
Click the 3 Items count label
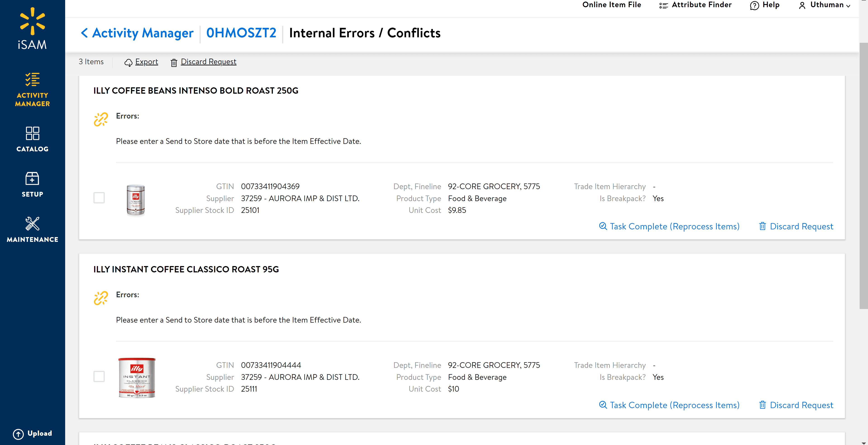tap(91, 62)
